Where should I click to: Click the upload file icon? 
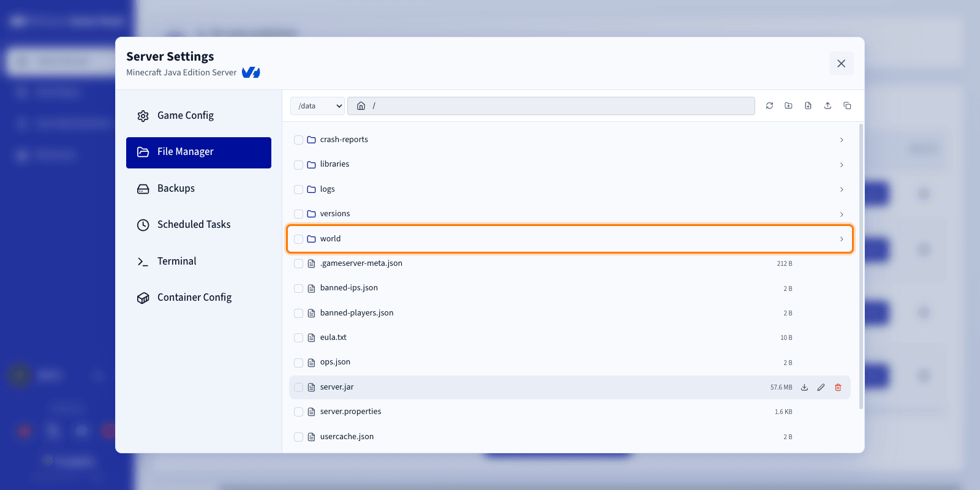pos(827,106)
